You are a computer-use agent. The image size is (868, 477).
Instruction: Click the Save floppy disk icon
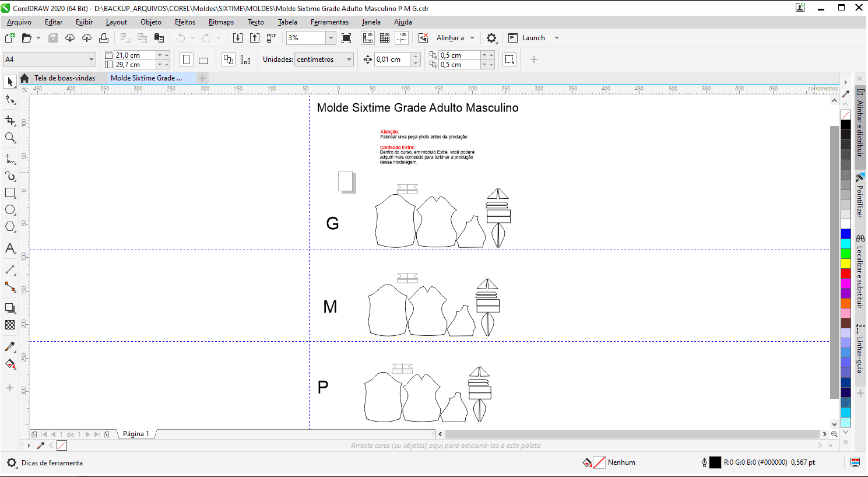point(53,38)
